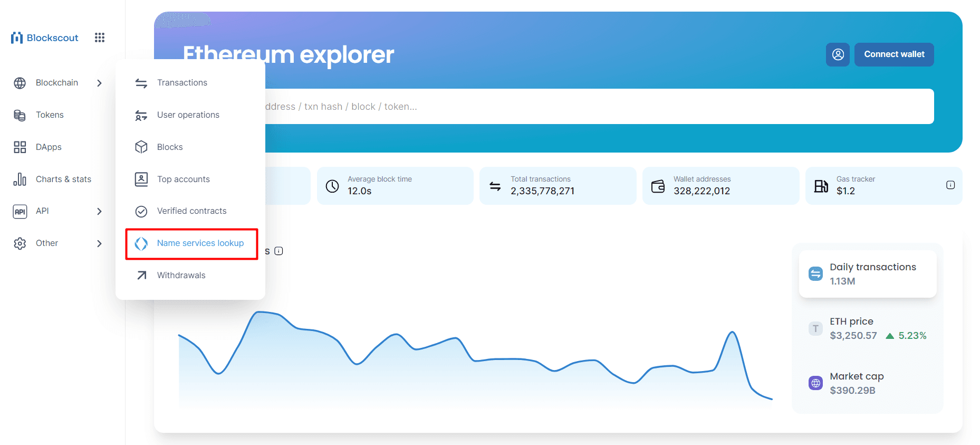The width and height of the screenshot is (980, 445).
Task: Click the Market cap value $390.29B
Action: pos(852,391)
